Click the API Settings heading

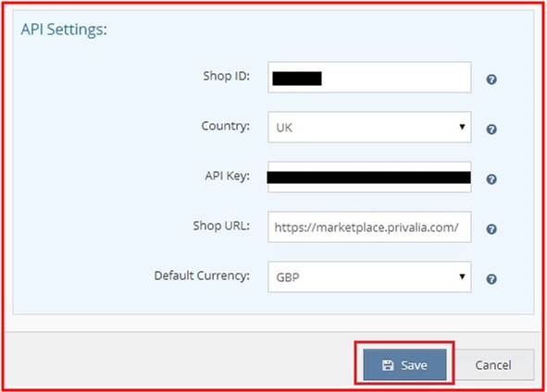(64, 30)
